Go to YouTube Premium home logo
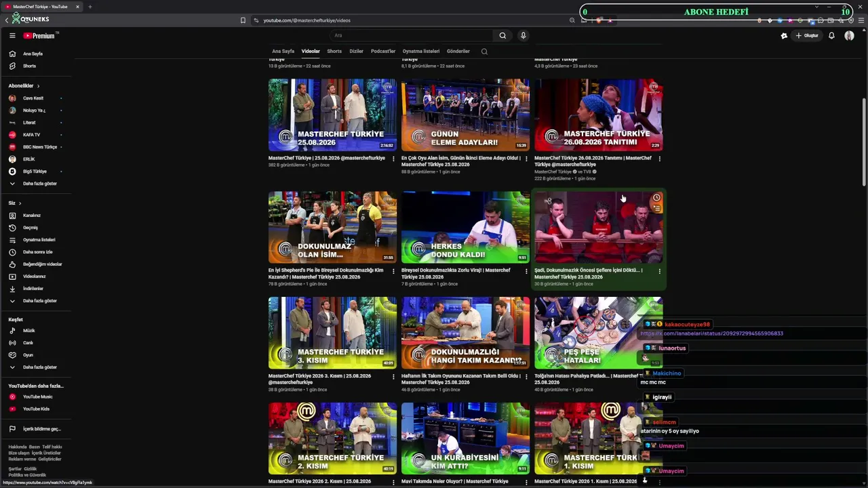 [39, 36]
